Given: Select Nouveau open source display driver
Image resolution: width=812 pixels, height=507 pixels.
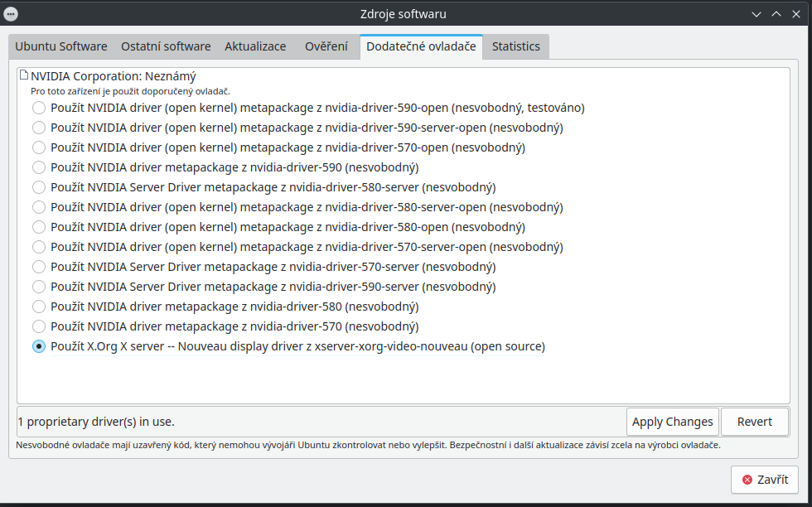Looking at the screenshot, I should click(x=39, y=346).
